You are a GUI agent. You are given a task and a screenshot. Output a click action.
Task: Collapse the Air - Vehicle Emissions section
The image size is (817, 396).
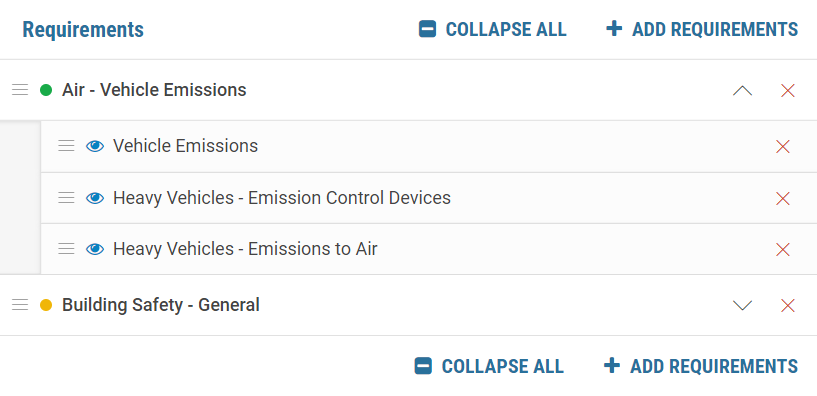[x=742, y=91]
